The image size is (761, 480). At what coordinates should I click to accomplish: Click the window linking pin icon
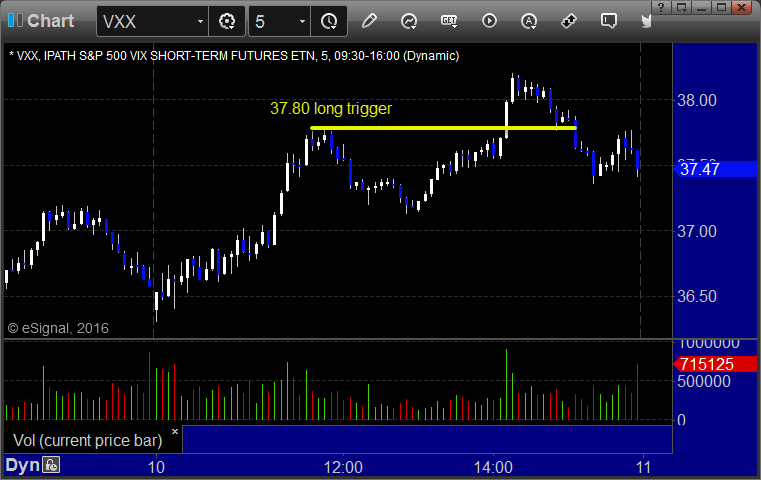coord(568,21)
